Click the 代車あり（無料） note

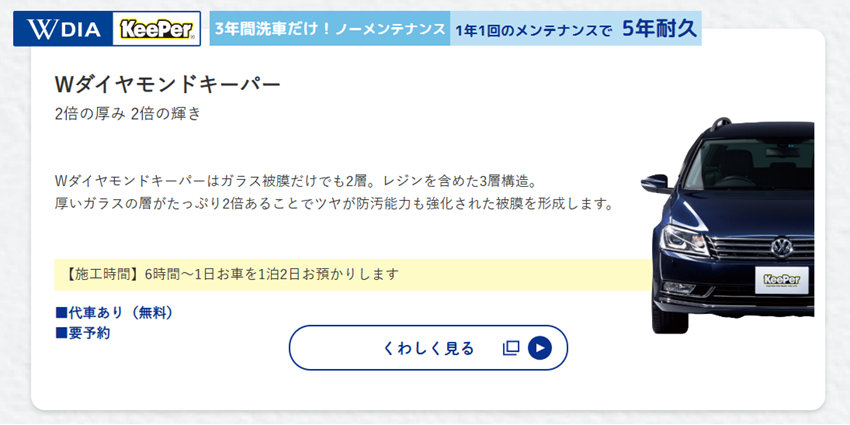click(115, 312)
